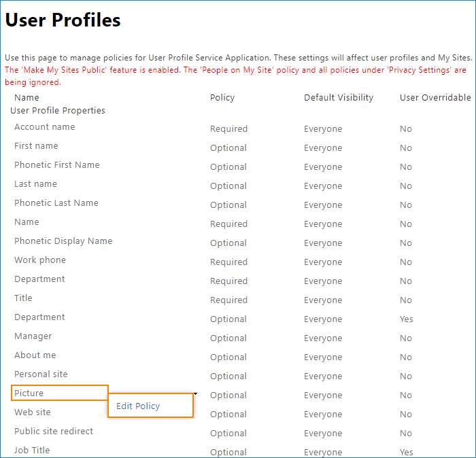
Task: Choose Edit Policy from the Picture menu
Action: (138, 406)
